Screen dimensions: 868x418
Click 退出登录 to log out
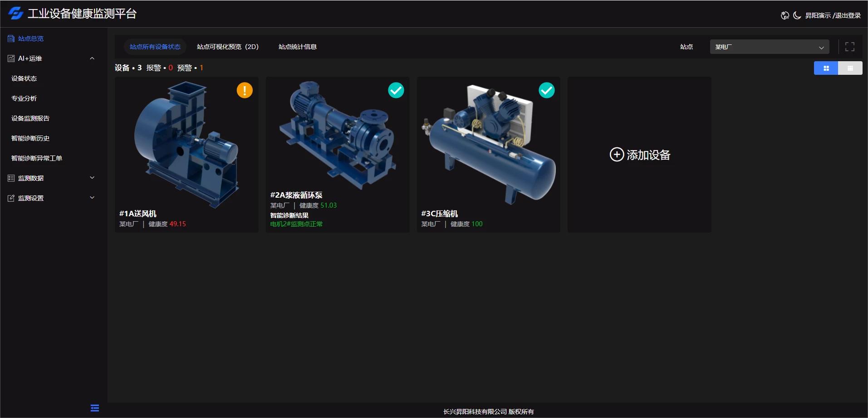click(x=848, y=15)
